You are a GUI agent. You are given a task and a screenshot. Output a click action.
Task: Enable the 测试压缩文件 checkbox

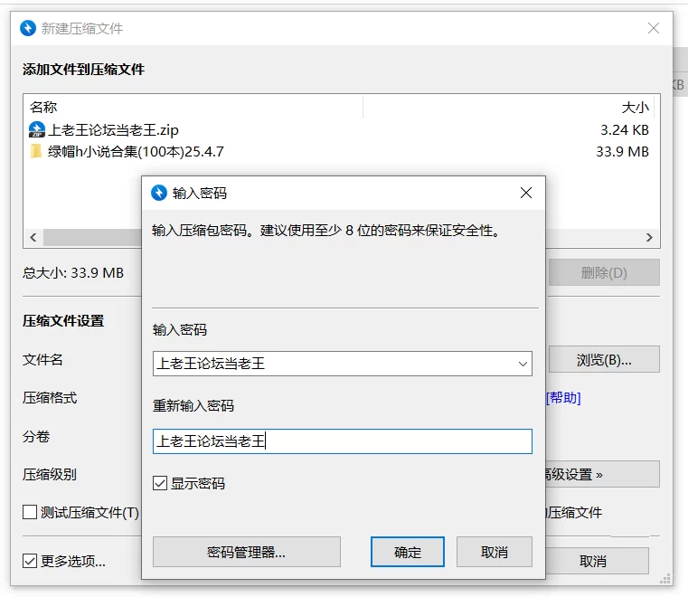click(x=30, y=513)
